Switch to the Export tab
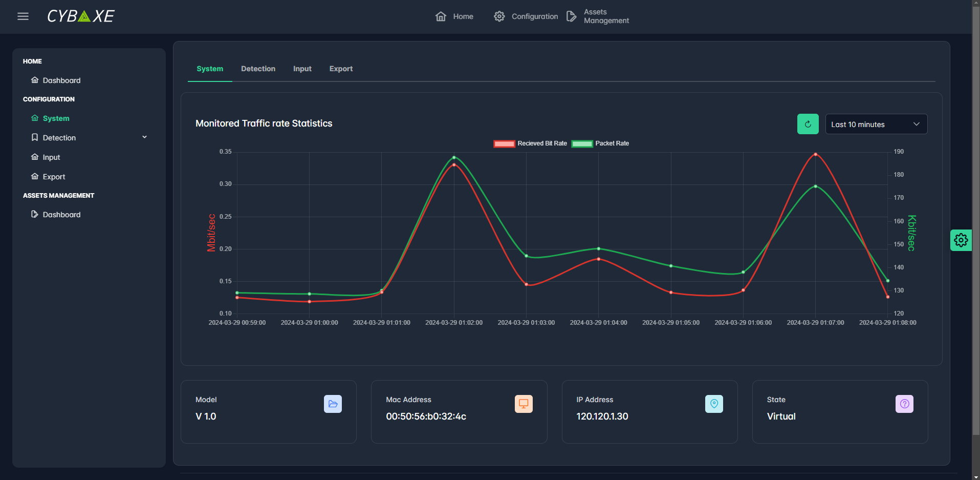The width and height of the screenshot is (980, 480). pyautogui.click(x=341, y=69)
